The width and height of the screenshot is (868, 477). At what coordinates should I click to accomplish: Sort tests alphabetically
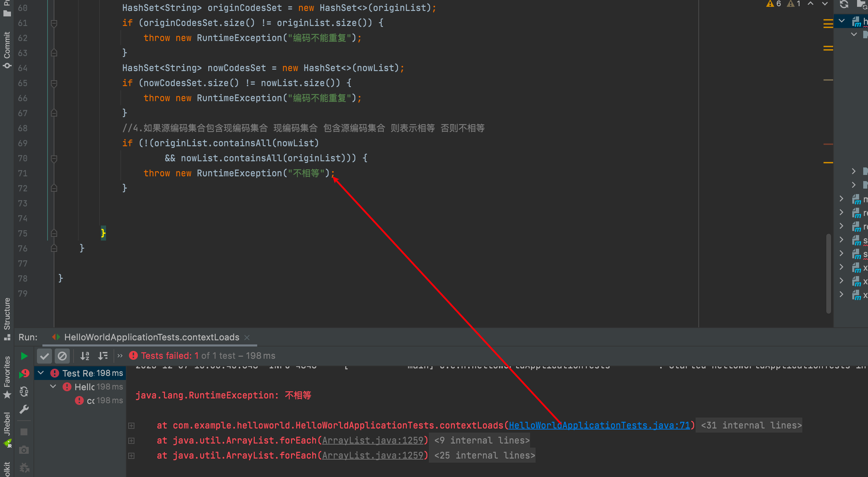84,356
